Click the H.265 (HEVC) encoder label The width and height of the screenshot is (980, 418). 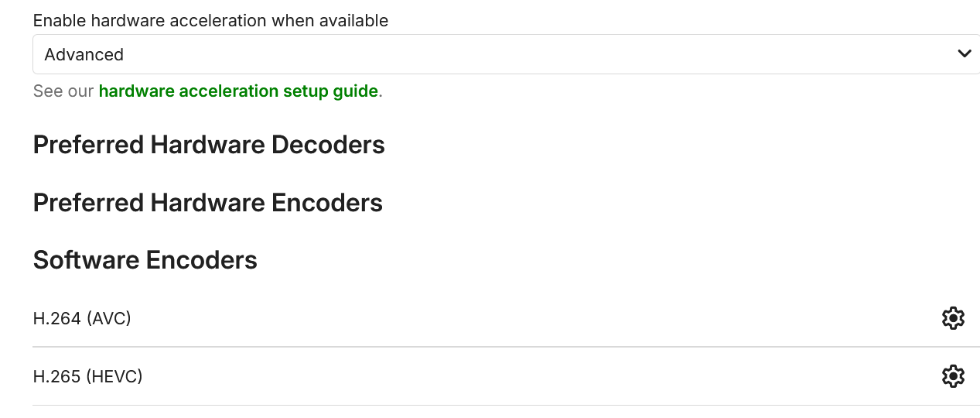point(88,376)
